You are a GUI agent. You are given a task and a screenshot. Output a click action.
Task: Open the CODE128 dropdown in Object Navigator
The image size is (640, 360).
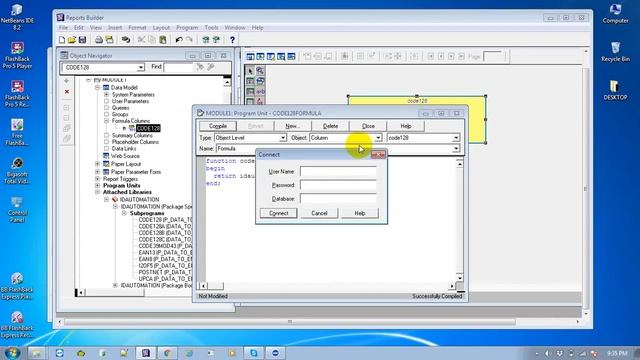(x=140, y=67)
